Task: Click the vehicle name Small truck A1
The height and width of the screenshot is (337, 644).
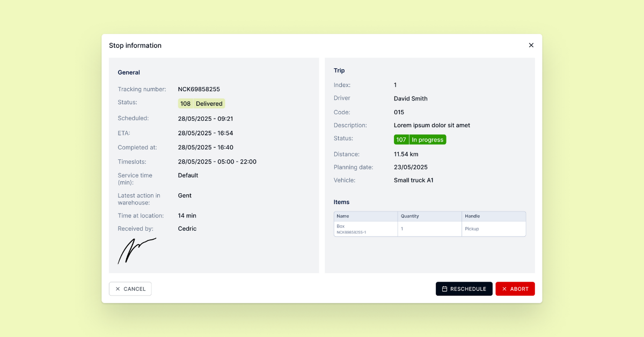Action: click(x=413, y=180)
